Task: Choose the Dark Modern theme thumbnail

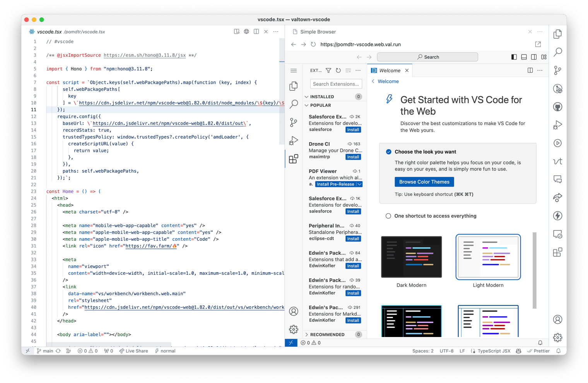Action: [x=411, y=257]
